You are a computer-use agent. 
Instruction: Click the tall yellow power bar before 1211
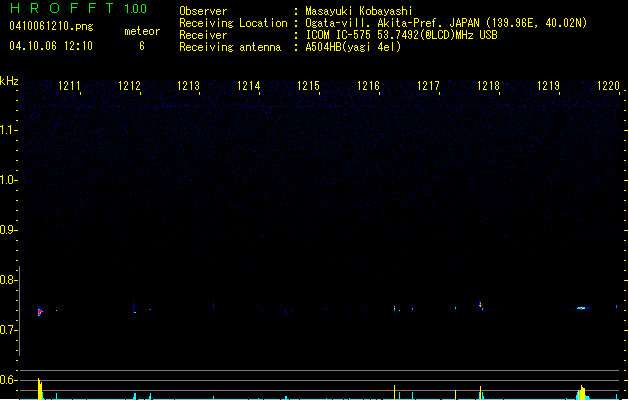click(40, 389)
